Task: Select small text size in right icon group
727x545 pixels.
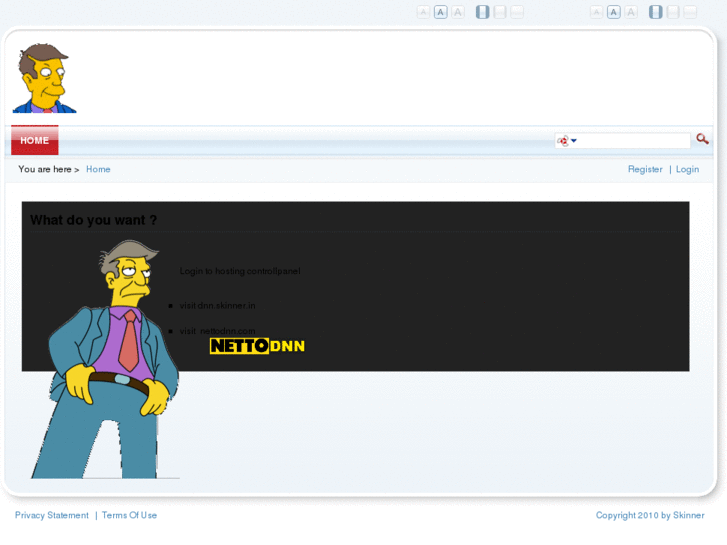Action: [596, 12]
